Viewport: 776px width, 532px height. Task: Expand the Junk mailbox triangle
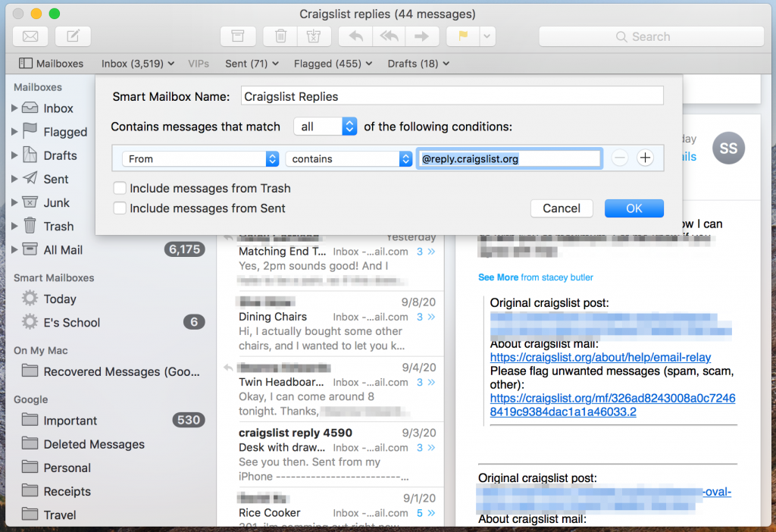(x=14, y=202)
